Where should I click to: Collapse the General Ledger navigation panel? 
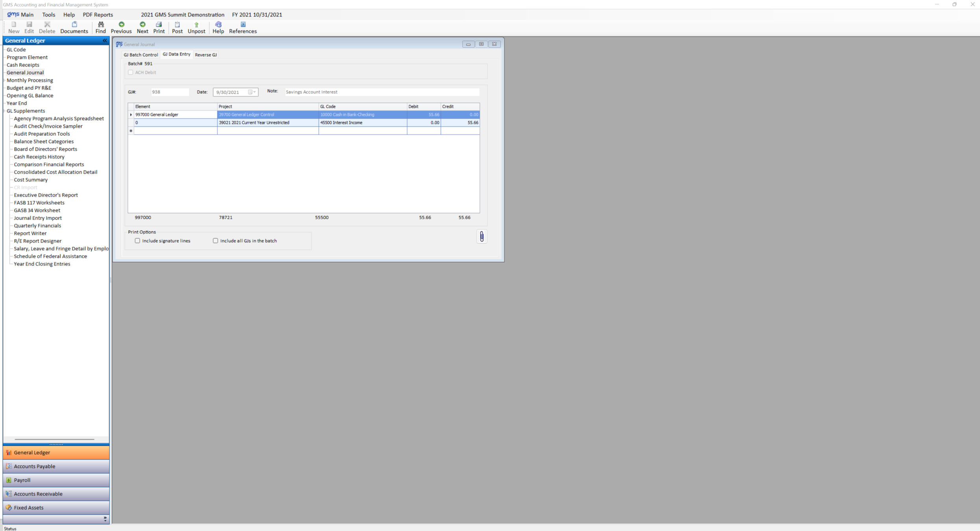point(105,41)
